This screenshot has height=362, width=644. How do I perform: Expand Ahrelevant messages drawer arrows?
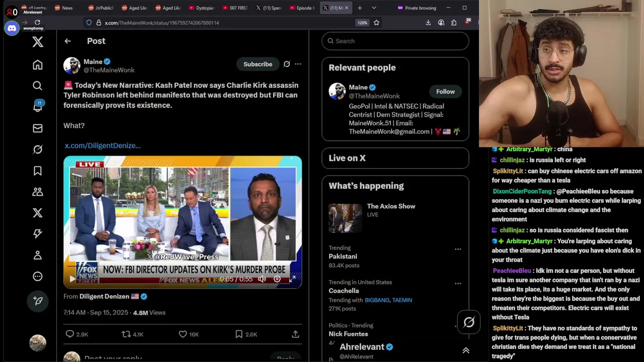click(x=466, y=350)
